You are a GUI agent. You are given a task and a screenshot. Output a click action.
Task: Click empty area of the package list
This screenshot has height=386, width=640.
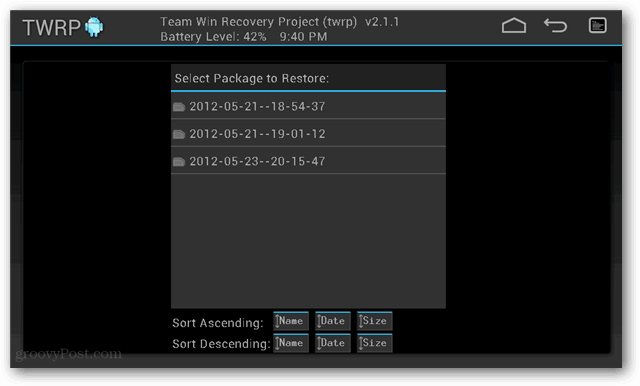tap(308, 241)
